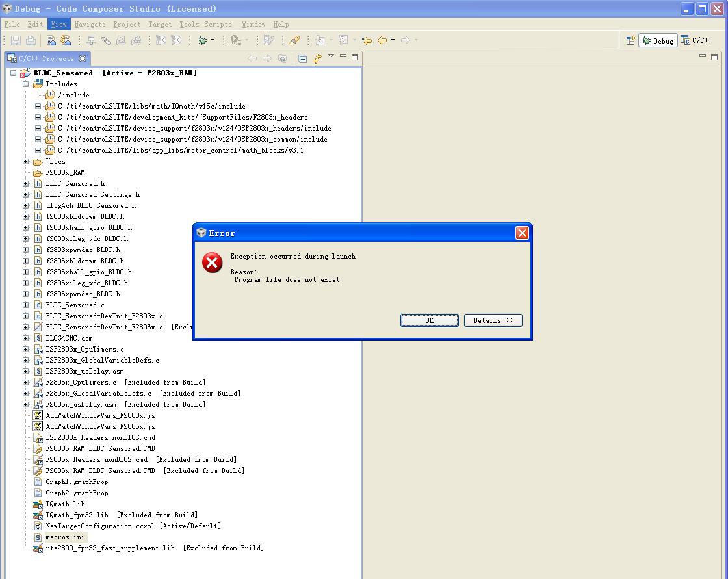Switch to the Debug perspective
The width and height of the screenshot is (728, 579).
pyautogui.click(x=658, y=41)
